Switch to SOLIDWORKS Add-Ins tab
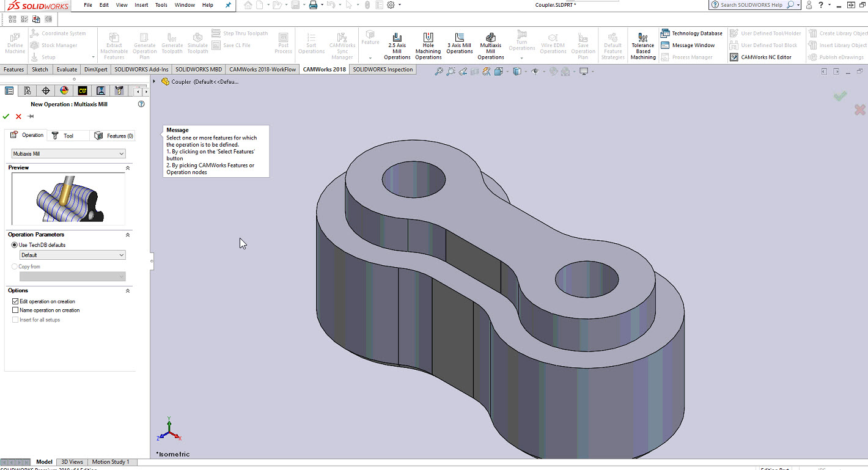868x470 pixels. tap(141, 70)
